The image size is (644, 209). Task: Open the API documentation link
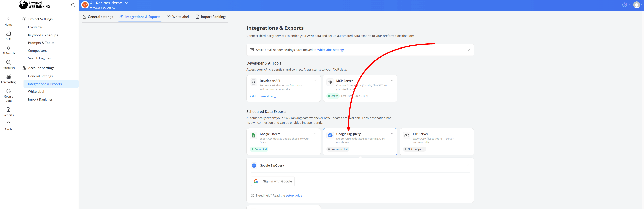(263, 97)
